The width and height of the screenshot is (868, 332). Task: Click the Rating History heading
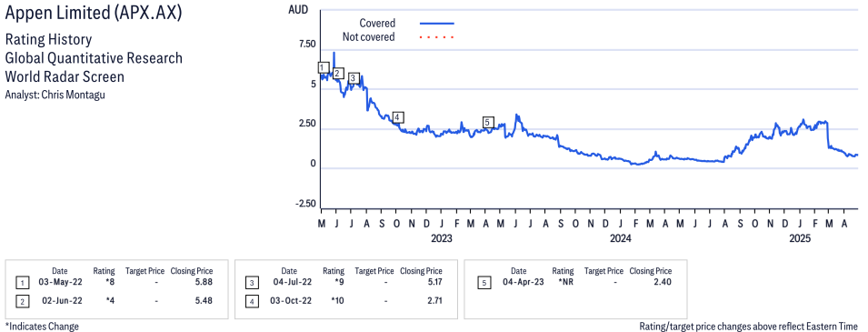(49, 40)
